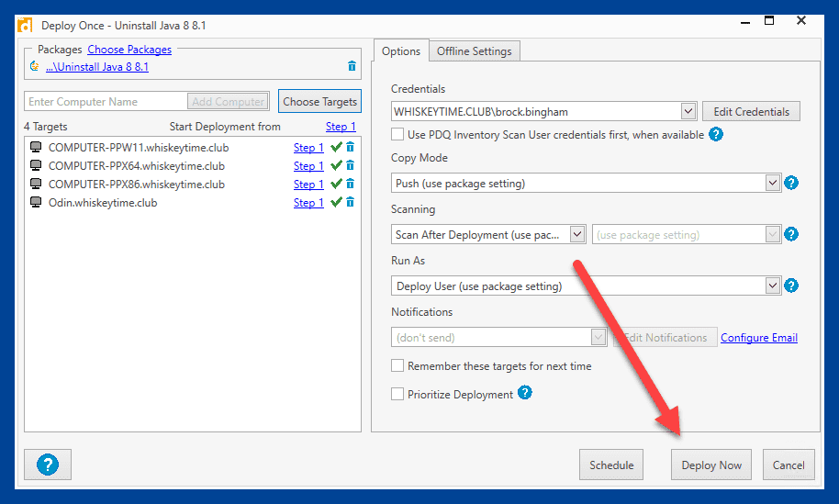
Task: Click Step 1 link for COMPUTER-PPX64
Action: tap(308, 166)
